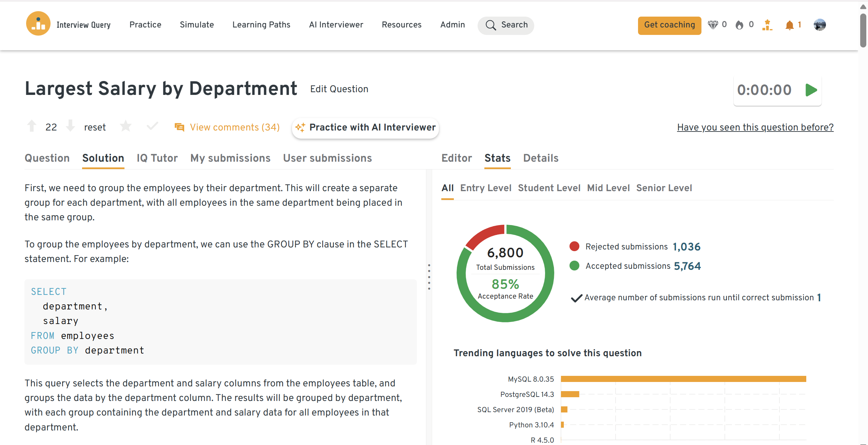Upvote the question with up arrow
The width and height of the screenshot is (868, 445).
[32, 126]
